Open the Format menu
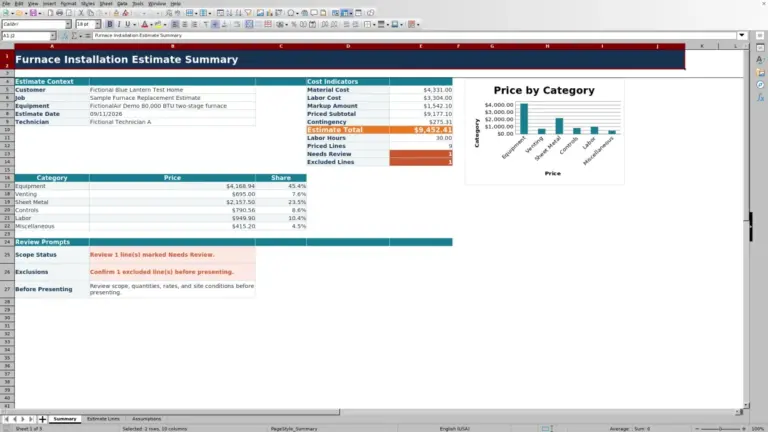 click(x=68, y=3)
